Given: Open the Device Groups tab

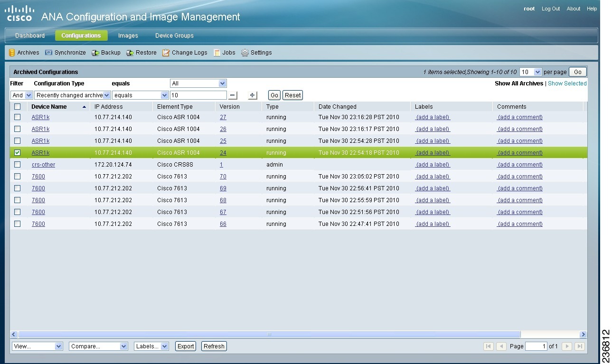Looking at the screenshot, I should (x=174, y=35).
